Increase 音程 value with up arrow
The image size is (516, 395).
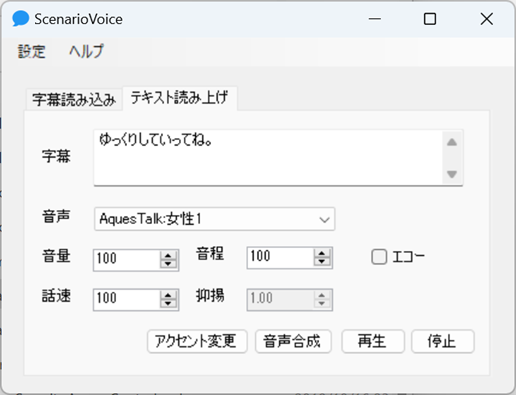pyautogui.click(x=322, y=253)
